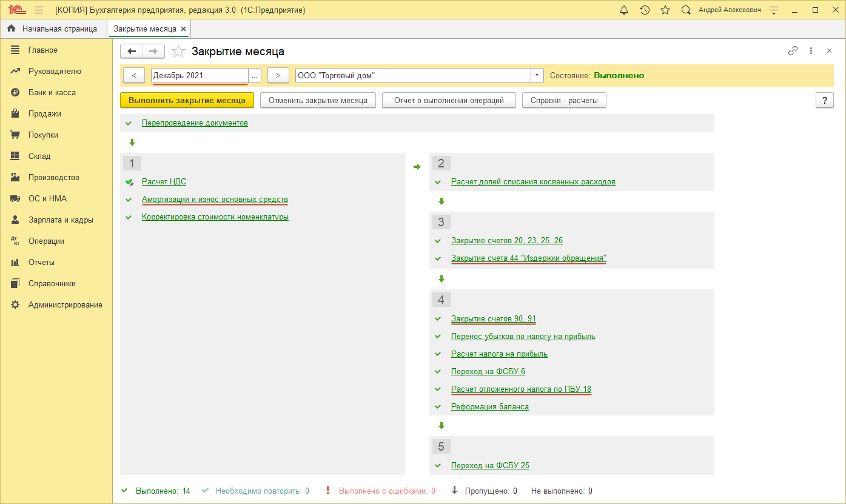Click the home icon on Начальная страница
The width and height of the screenshot is (846, 504).
[x=11, y=29]
